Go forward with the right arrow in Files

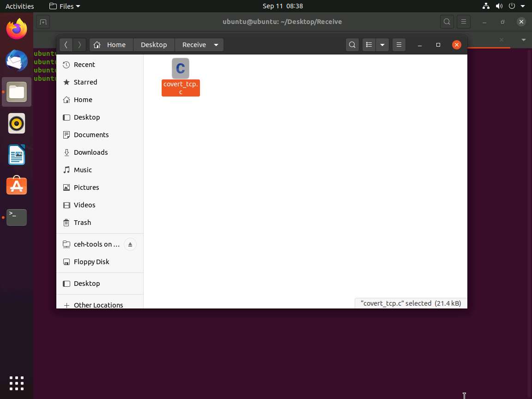(79, 45)
